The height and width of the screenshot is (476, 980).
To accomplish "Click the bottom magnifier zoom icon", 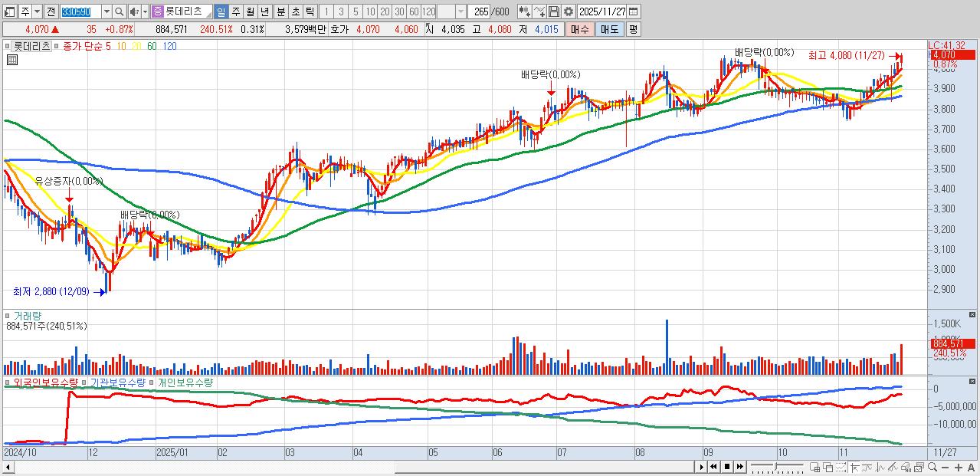I will click(932, 467).
